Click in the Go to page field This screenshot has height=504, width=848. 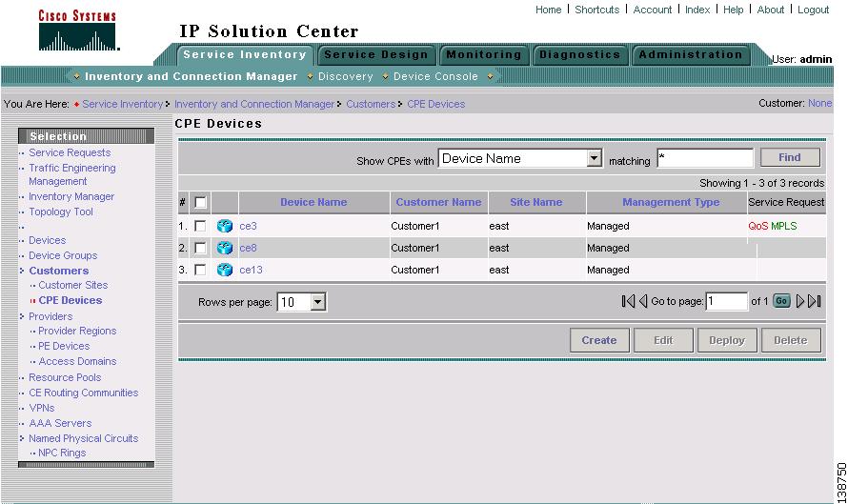pyautogui.click(x=727, y=301)
